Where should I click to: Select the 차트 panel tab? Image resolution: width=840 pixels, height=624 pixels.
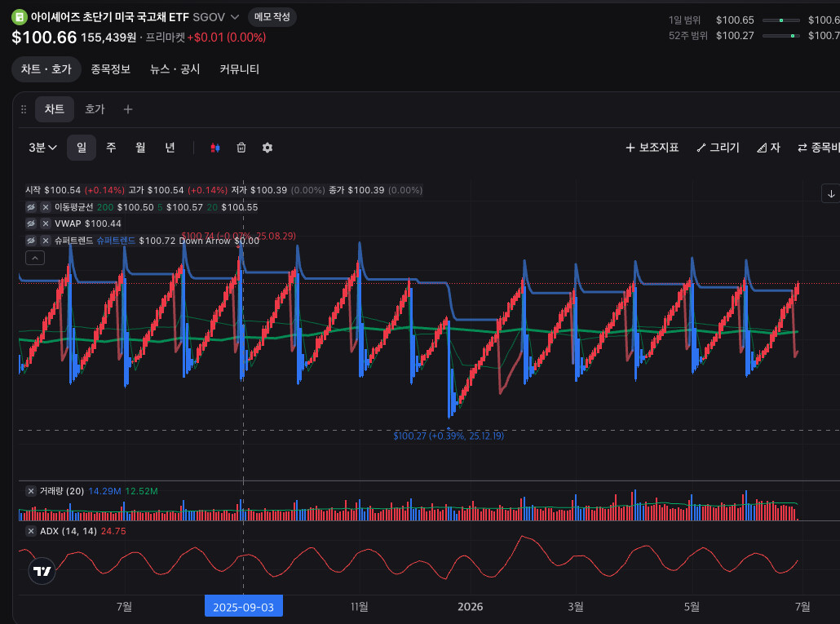55,109
